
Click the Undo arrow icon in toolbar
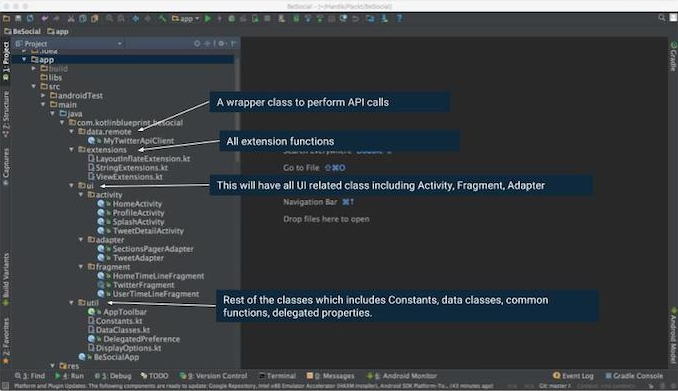(x=44, y=19)
